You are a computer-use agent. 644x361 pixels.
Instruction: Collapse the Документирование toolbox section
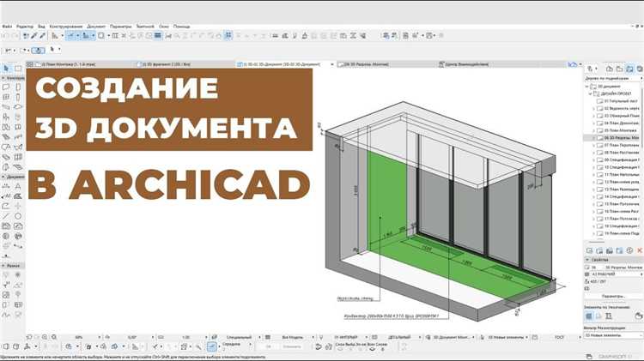tap(3, 177)
